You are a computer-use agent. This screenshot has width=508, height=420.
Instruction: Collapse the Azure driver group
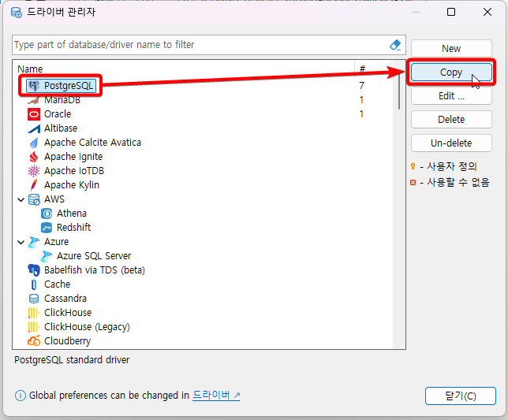coord(21,242)
